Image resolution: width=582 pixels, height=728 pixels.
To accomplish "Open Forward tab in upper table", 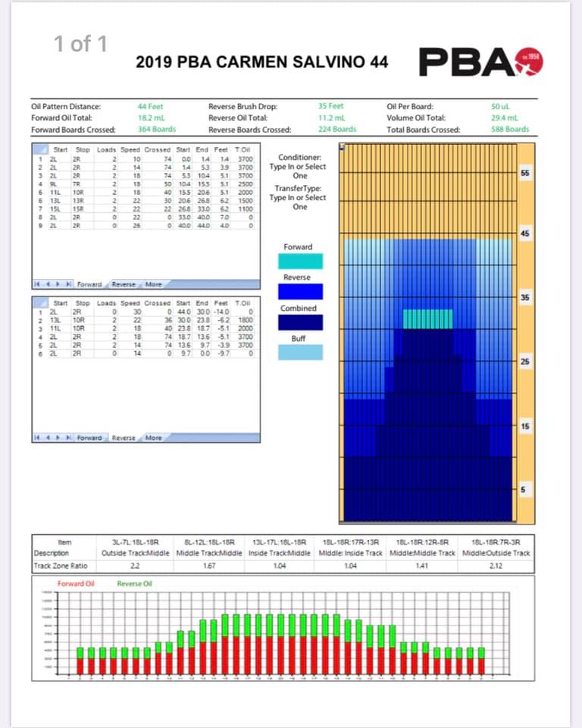I will (89, 284).
